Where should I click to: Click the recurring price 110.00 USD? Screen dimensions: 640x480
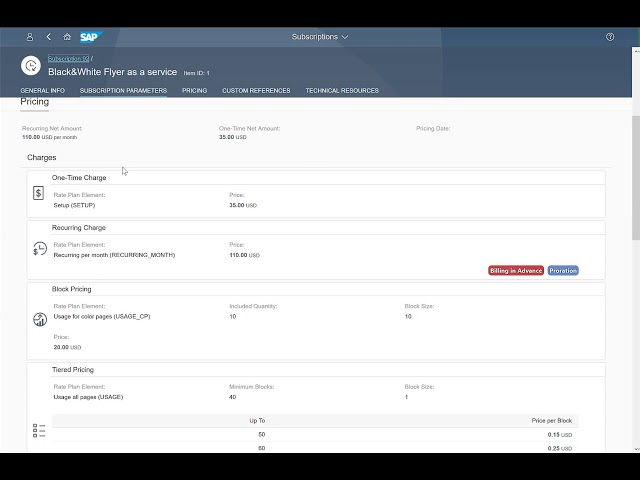click(x=244, y=255)
